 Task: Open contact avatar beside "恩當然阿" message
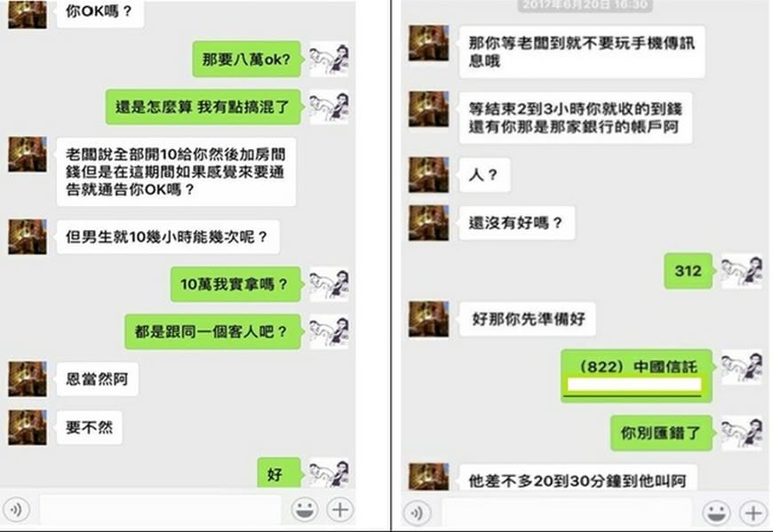pyautogui.click(x=28, y=379)
